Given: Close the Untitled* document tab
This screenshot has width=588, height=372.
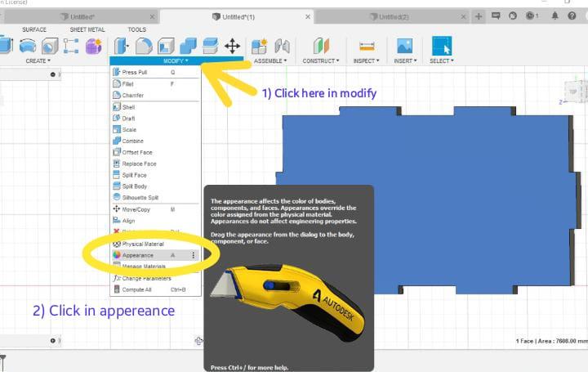Looking at the screenshot, I should click(x=152, y=17).
